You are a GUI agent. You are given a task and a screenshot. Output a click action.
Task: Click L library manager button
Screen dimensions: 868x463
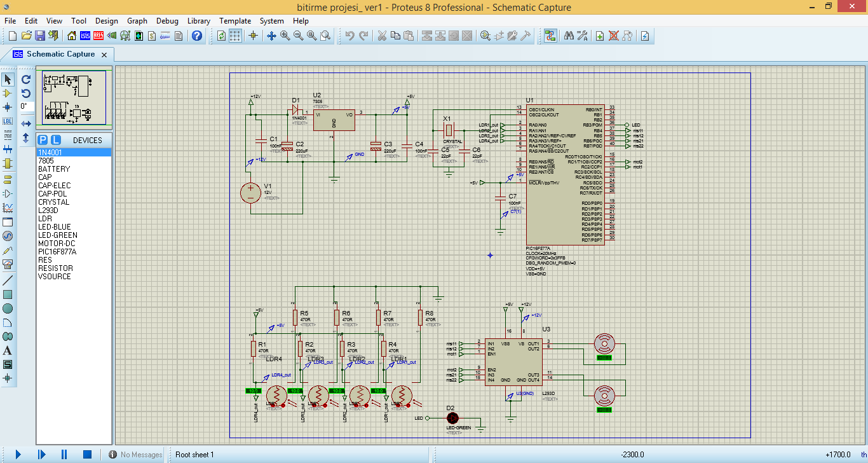56,140
